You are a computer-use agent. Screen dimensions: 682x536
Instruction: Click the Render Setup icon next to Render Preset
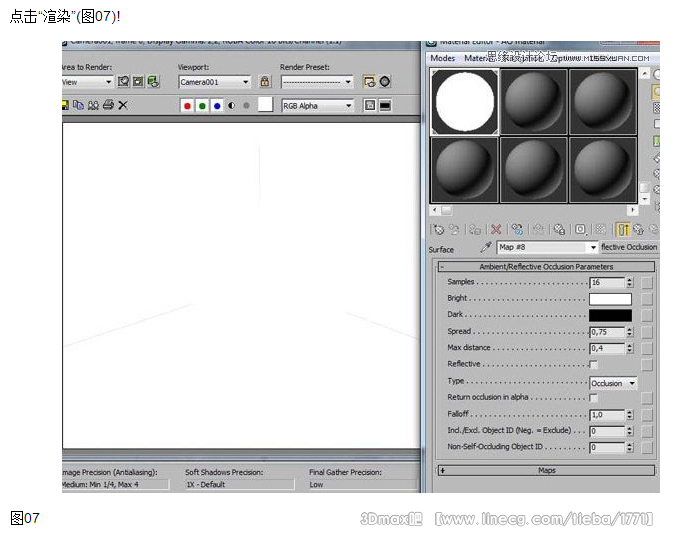click(369, 81)
